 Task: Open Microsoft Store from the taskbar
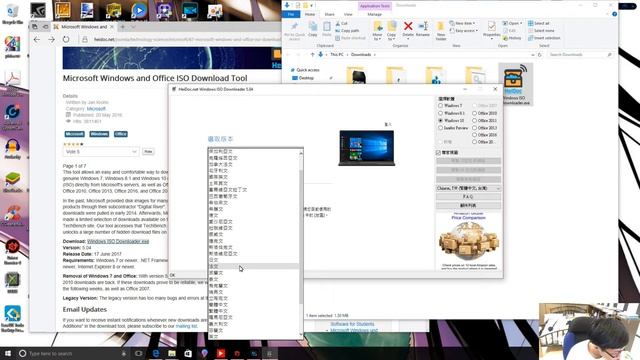[188, 353]
